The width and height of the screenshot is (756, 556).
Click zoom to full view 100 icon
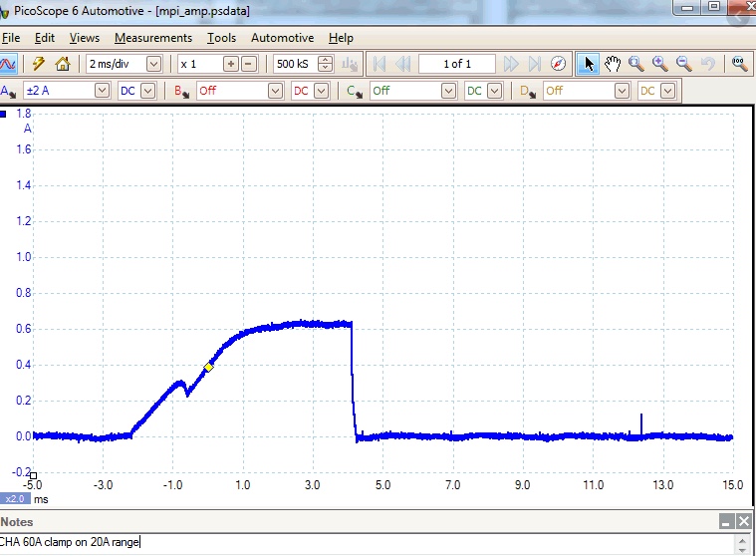coord(739,64)
